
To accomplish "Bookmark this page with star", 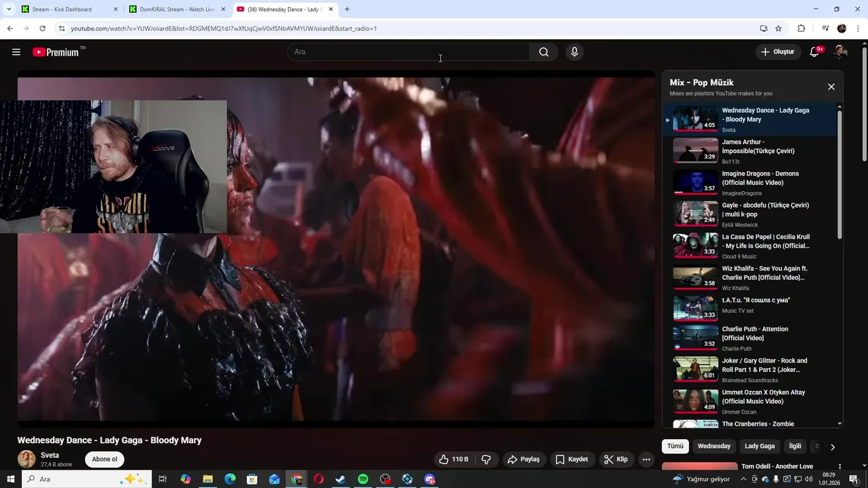I will [778, 28].
